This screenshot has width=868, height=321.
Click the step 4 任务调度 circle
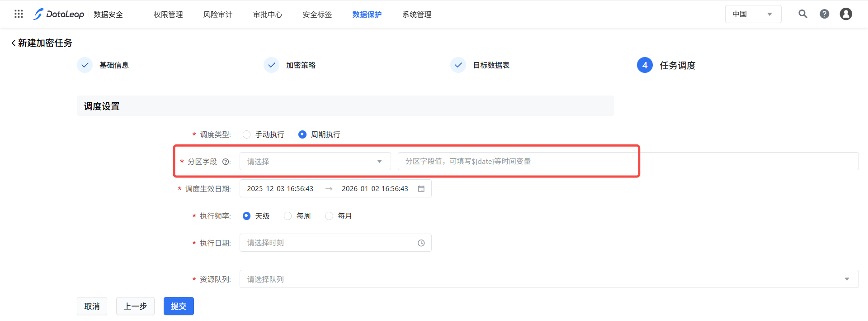(x=645, y=65)
